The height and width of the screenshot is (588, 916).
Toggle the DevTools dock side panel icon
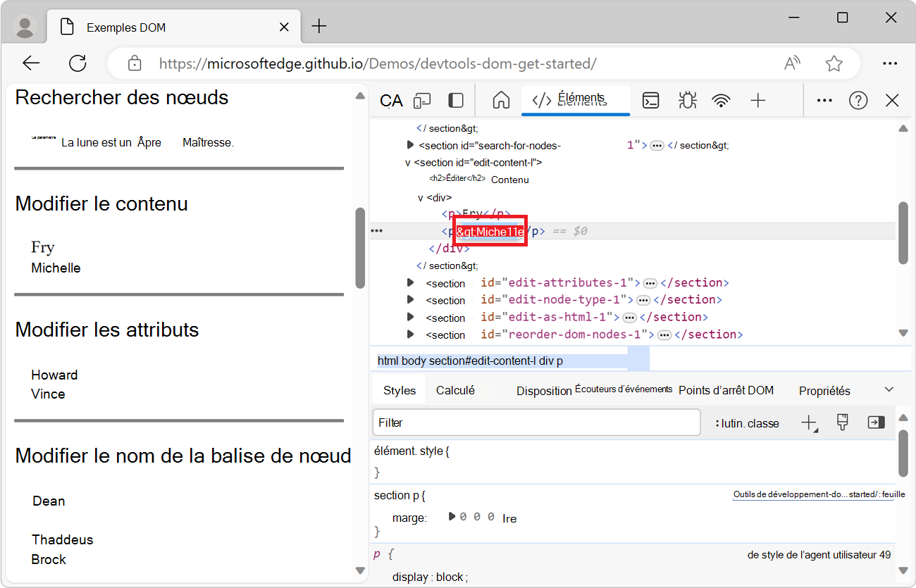[x=456, y=100]
